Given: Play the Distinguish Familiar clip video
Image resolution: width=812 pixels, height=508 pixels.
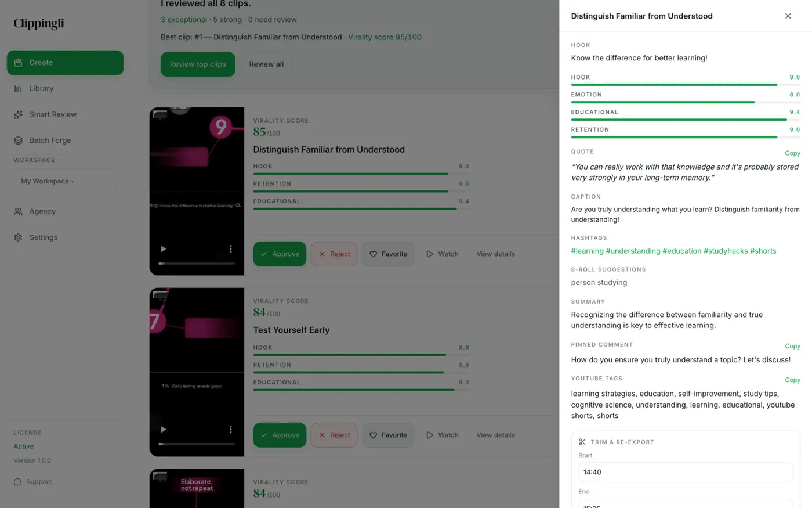Looking at the screenshot, I should click(163, 249).
